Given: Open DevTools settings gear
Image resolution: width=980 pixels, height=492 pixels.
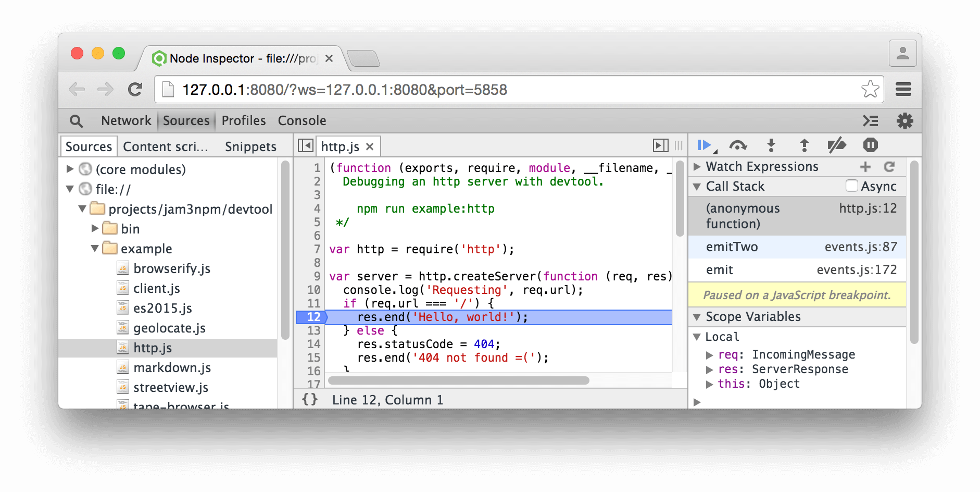Looking at the screenshot, I should (x=904, y=120).
